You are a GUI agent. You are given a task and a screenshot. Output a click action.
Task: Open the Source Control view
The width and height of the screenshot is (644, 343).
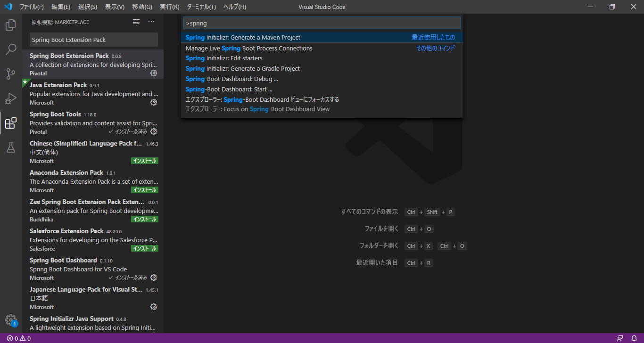[x=11, y=74]
